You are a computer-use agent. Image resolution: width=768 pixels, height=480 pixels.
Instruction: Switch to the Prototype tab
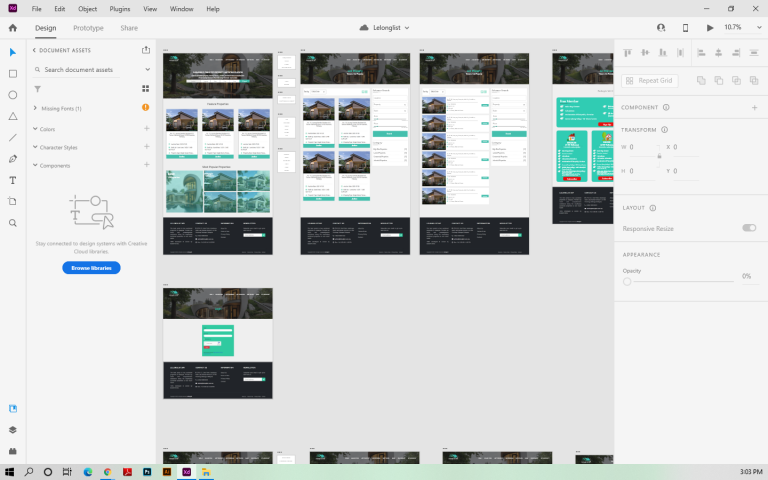(x=88, y=28)
